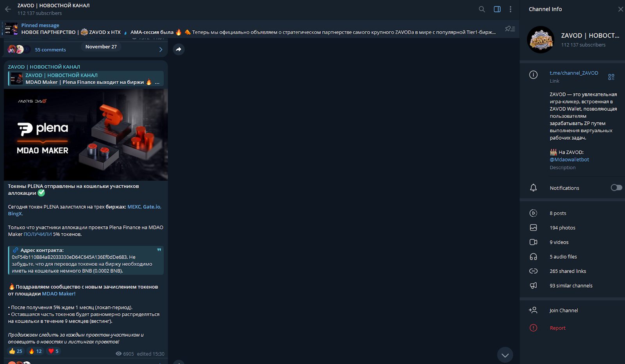Open the three-dot channel menu
The width and height of the screenshot is (625, 364).
[x=510, y=9]
